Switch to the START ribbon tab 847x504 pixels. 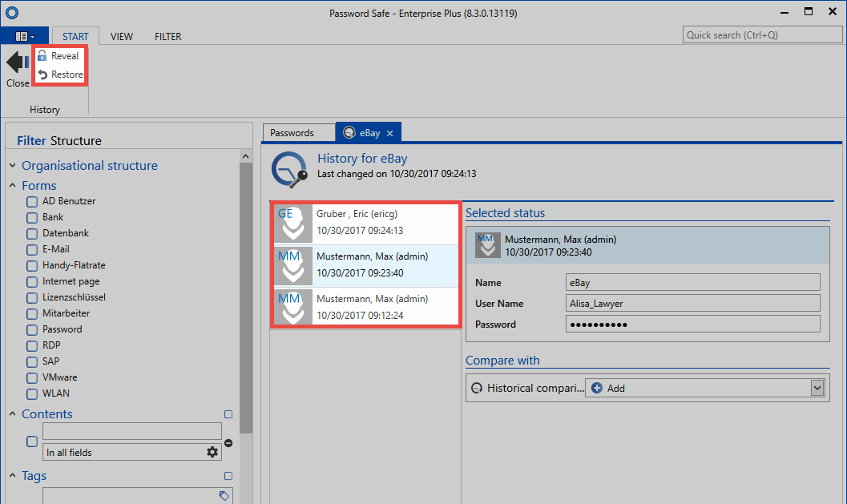pos(75,36)
